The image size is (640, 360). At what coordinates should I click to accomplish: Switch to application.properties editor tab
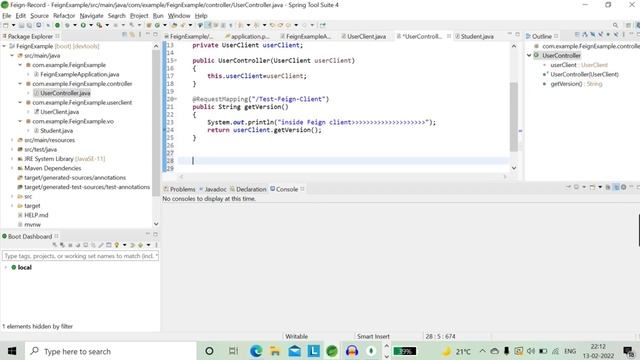pyautogui.click(x=247, y=36)
